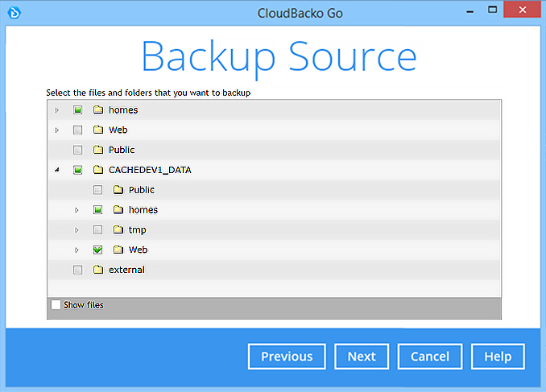The height and width of the screenshot is (392, 546).
Task: Expand the tmp folder
Action: point(77,229)
